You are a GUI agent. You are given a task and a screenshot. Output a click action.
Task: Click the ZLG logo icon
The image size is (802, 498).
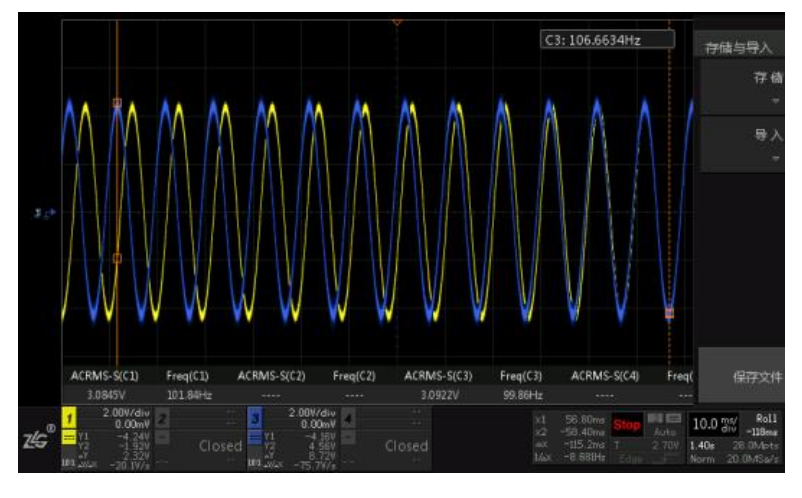coord(32,434)
